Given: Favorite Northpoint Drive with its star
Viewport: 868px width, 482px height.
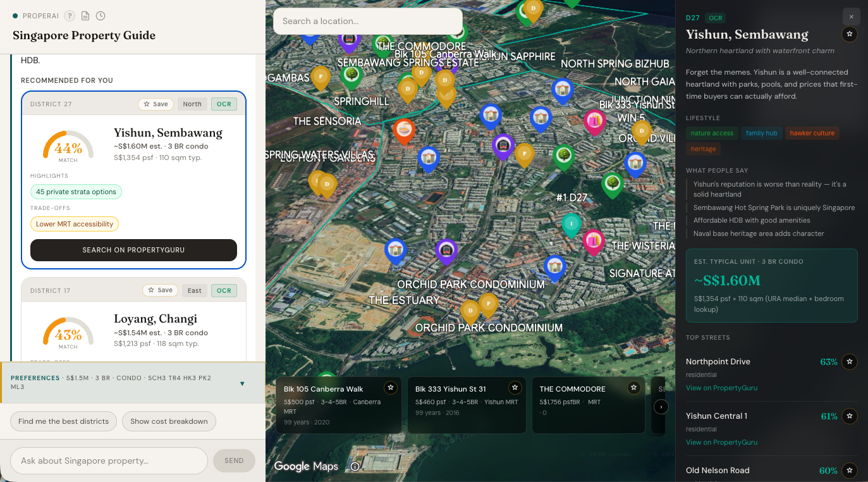Looking at the screenshot, I should point(850,362).
